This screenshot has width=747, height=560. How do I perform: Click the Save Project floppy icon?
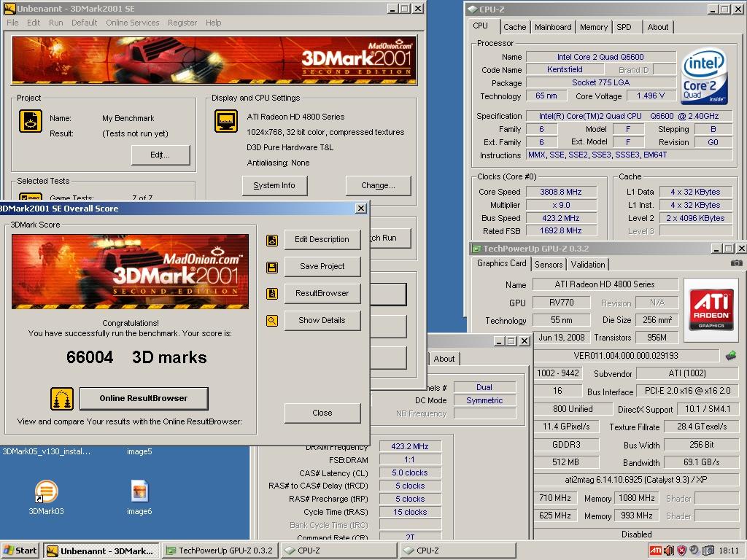coord(272,267)
